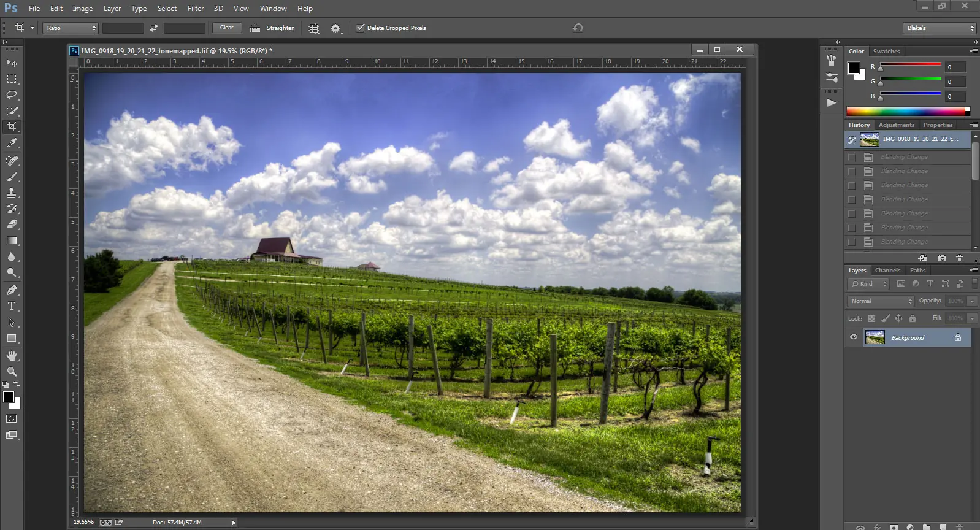Open crop overlay grid options
The height and width of the screenshot is (530, 980).
314,28
